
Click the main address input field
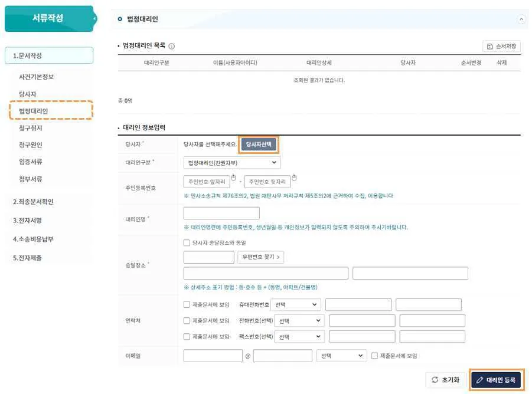[266, 273]
